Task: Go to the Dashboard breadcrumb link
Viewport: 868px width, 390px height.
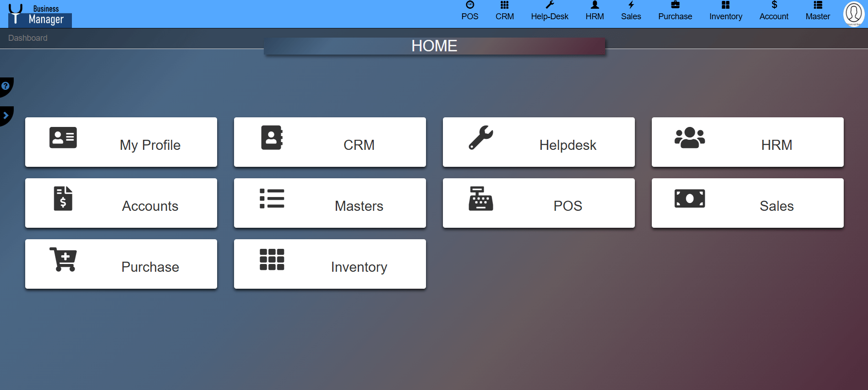Action: pyautogui.click(x=28, y=38)
